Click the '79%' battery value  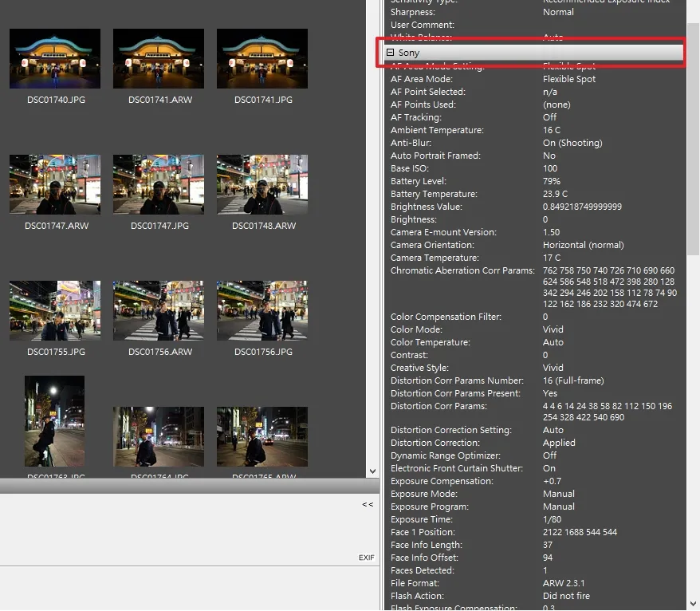pyautogui.click(x=552, y=181)
